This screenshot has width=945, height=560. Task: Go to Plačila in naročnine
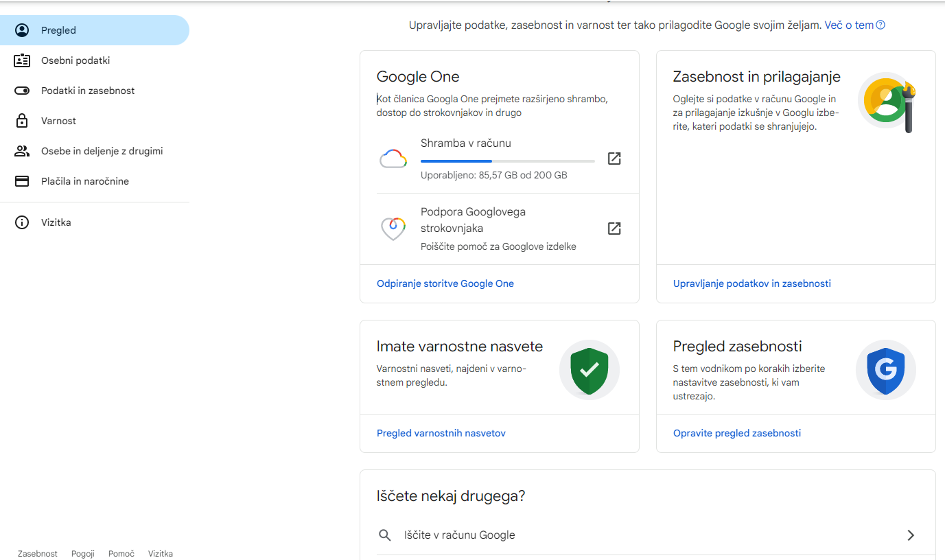[x=95, y=181]
